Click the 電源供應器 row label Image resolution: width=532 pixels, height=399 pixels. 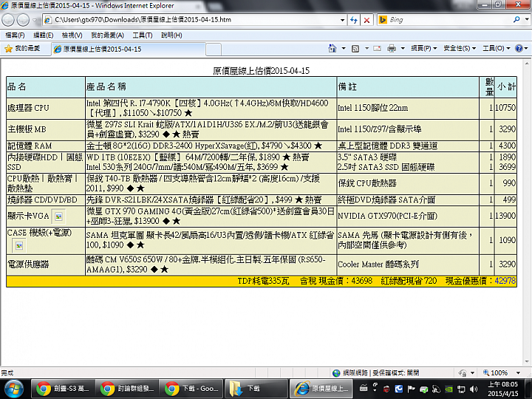point(28,265)
